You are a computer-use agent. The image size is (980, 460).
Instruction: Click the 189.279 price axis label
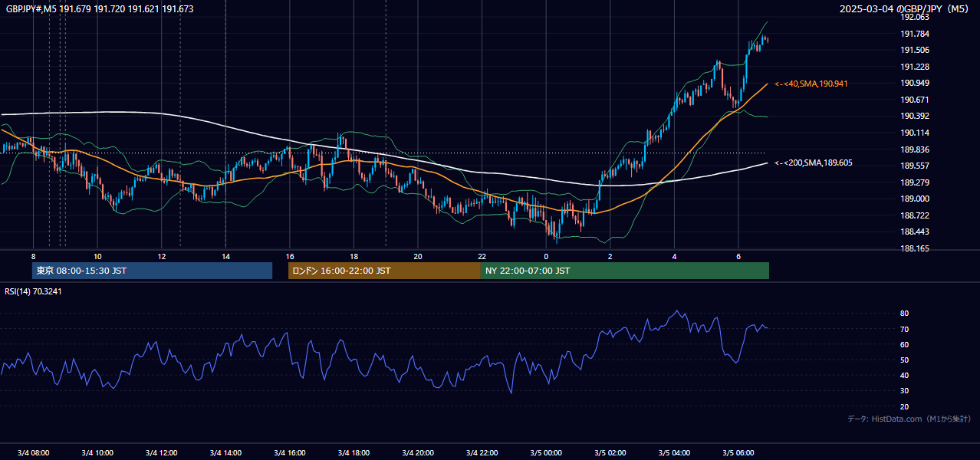click(x=915, y=182)
